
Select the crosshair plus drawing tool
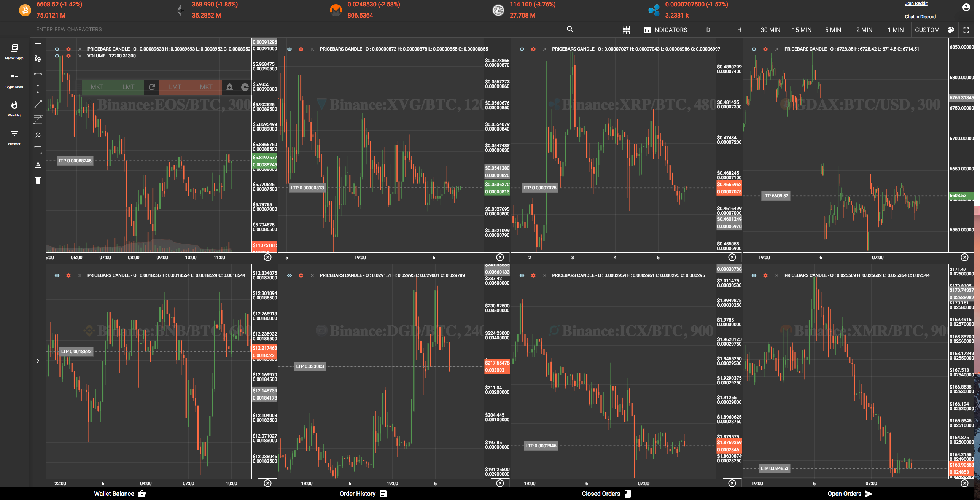tap(38, 43)
